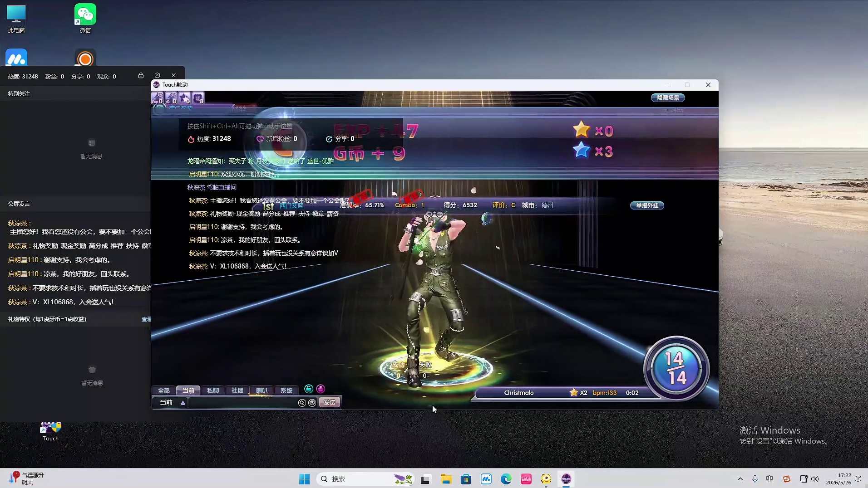Click the Sogou input tray icon
Image resolution: width=868 pixels, height=488 pixels.
787,479
